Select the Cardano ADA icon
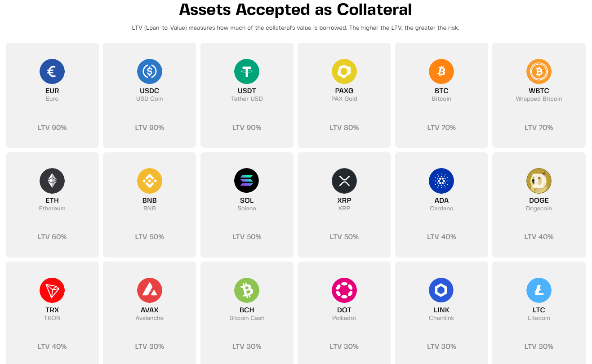 pos(441,181)
